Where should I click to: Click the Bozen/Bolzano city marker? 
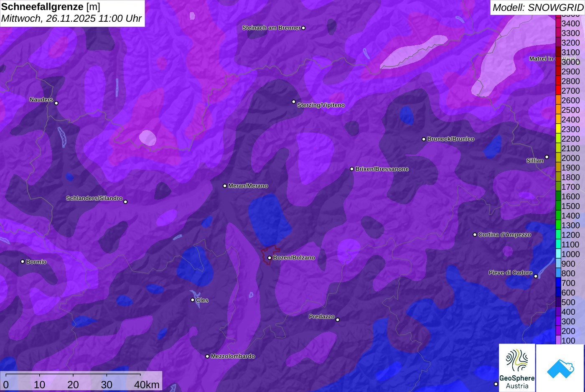click(x=270, y=258)
